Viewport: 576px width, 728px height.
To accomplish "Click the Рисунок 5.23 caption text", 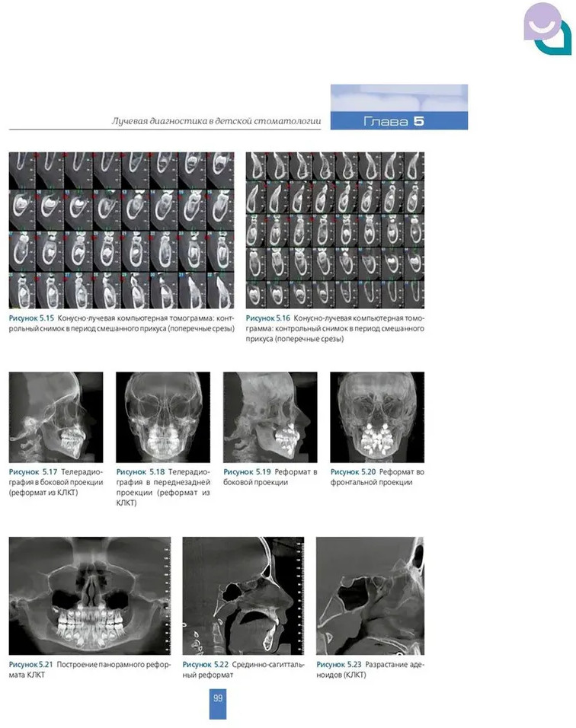I will (370, 669).
